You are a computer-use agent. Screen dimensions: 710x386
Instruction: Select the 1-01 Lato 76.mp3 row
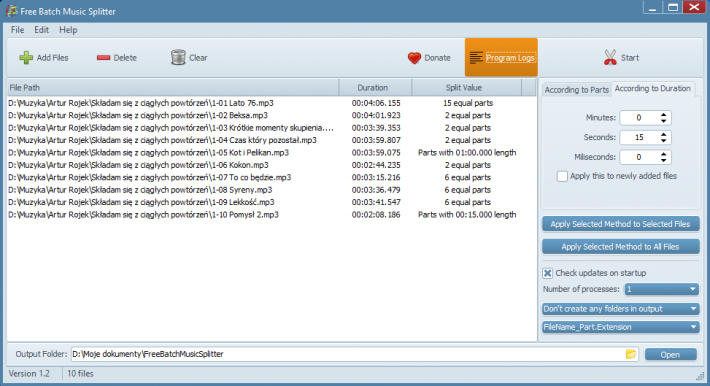click(x=271, y=103)
